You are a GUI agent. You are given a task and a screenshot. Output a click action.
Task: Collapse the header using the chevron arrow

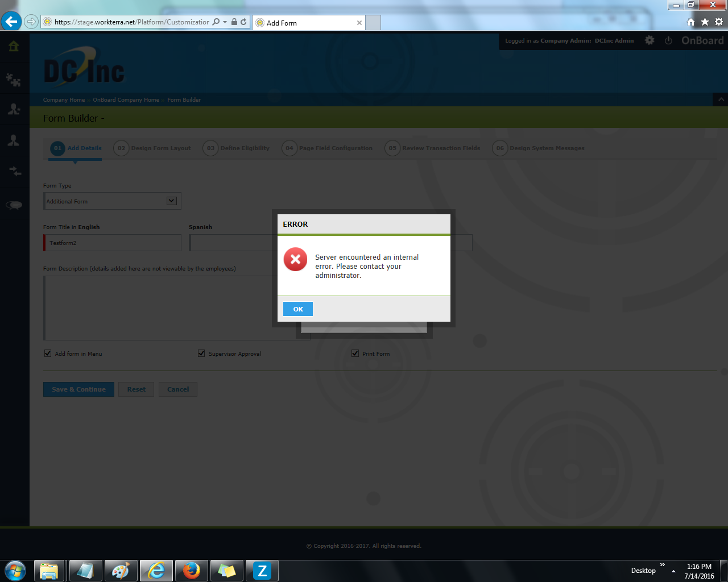pos(721,99)
